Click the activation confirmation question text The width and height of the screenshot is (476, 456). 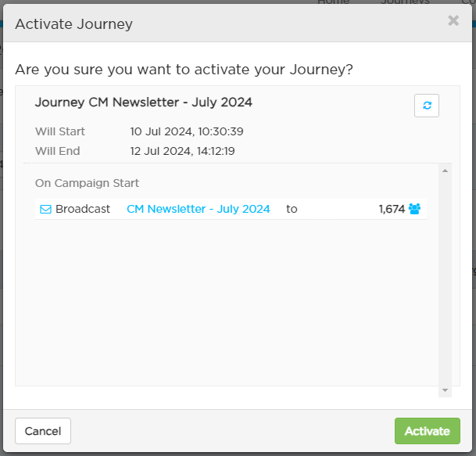pyautogui.click(x=184, y=70)
